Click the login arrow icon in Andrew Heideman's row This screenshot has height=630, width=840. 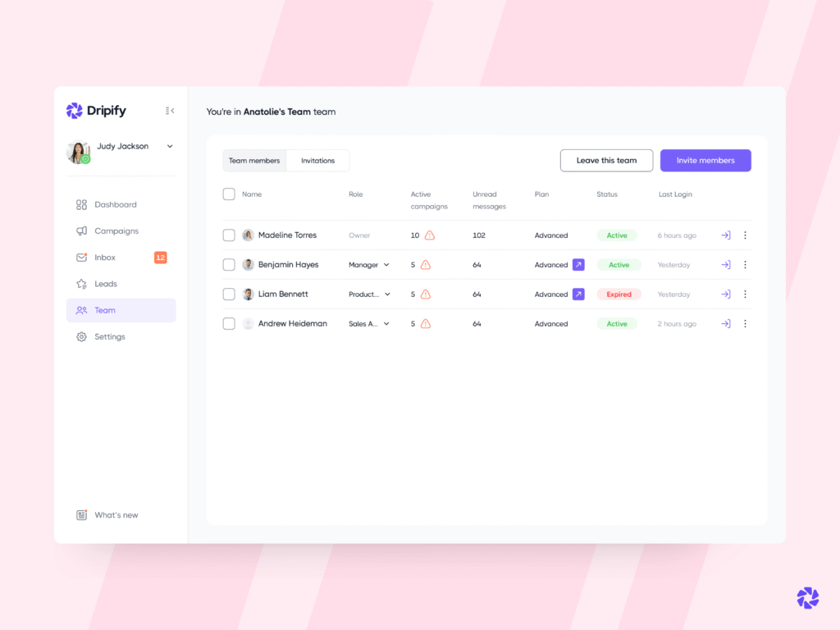click(x=725, y=323)
